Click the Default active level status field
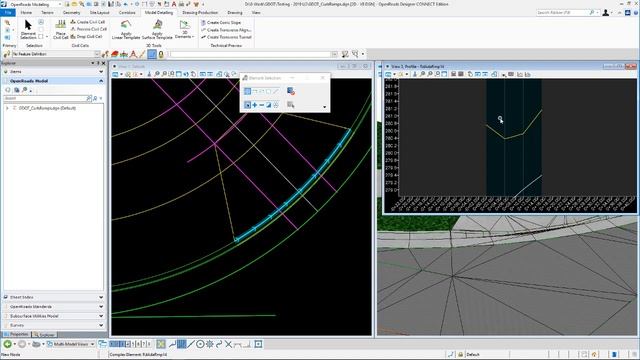The width and height of the screenshot is (640, 360). coord(486,355)
